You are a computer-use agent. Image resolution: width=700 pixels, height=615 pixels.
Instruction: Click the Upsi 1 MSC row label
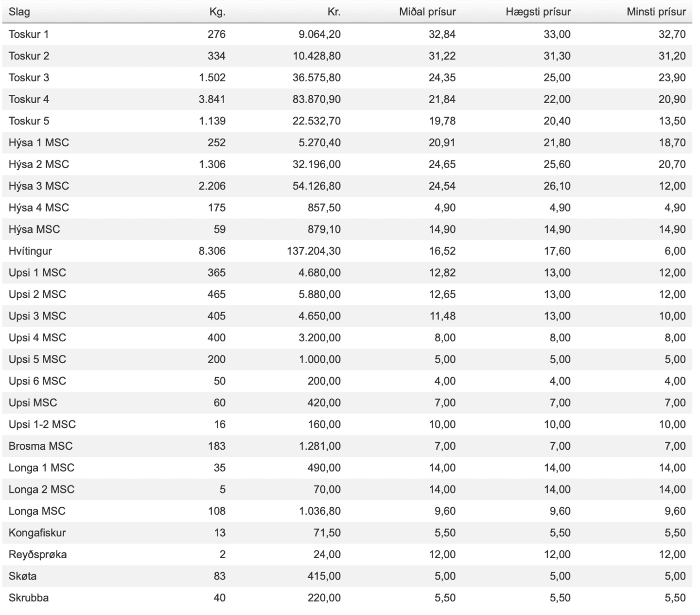click(x=37, y=273)
